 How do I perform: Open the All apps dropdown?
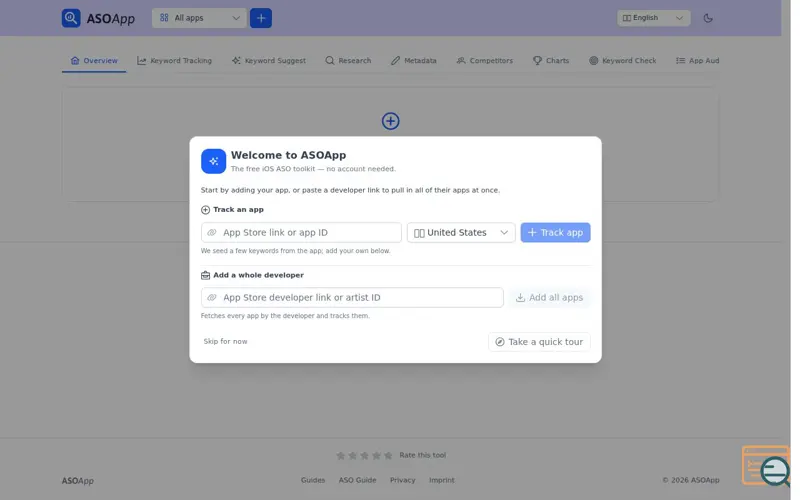pos(199,18)
